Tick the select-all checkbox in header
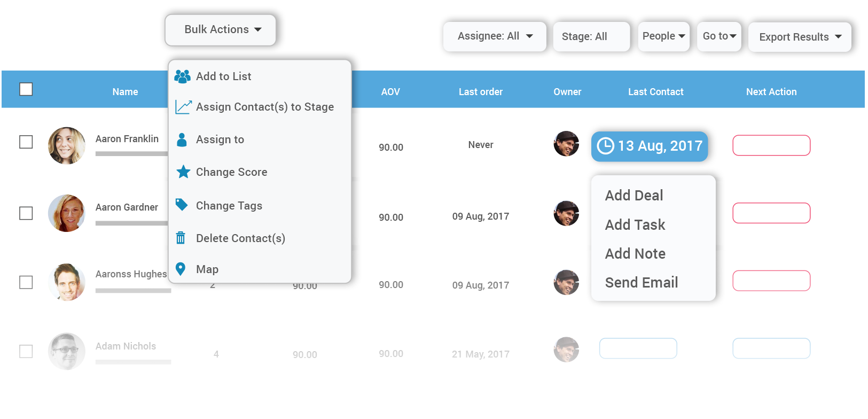The width and height of the screenshot is (868, 419). click(x=26, y=89)
